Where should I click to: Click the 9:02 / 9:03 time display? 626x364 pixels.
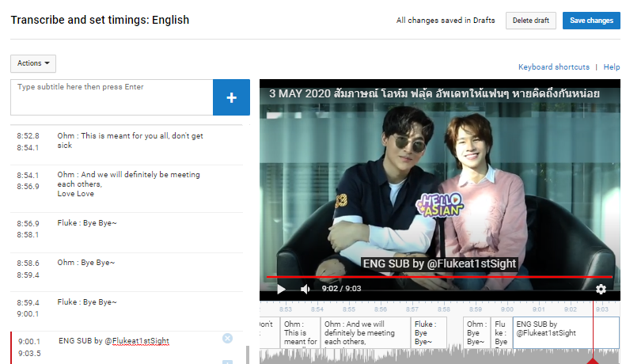point(341,289)
